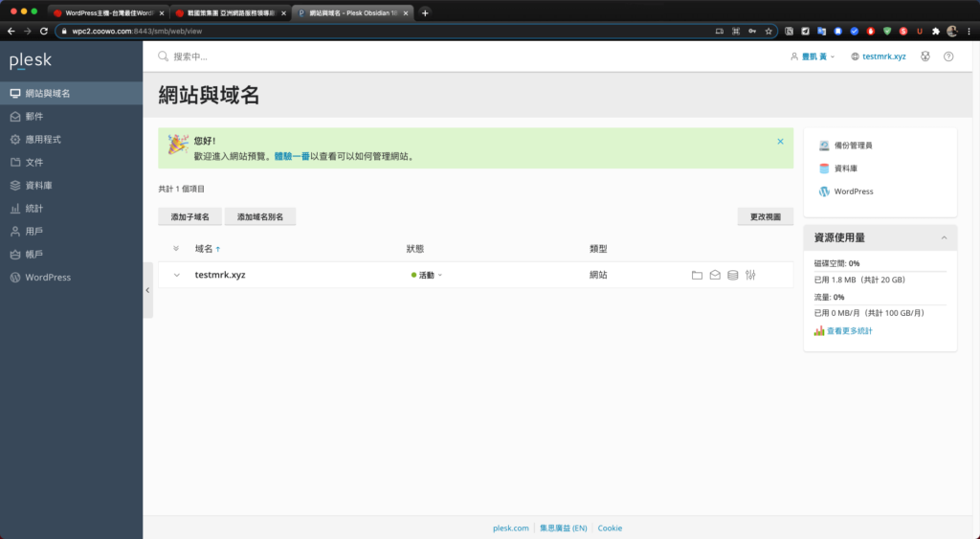Open the testmrk.xyz domain name
Viewport: 980px width, 539px height.
[220, 275]
